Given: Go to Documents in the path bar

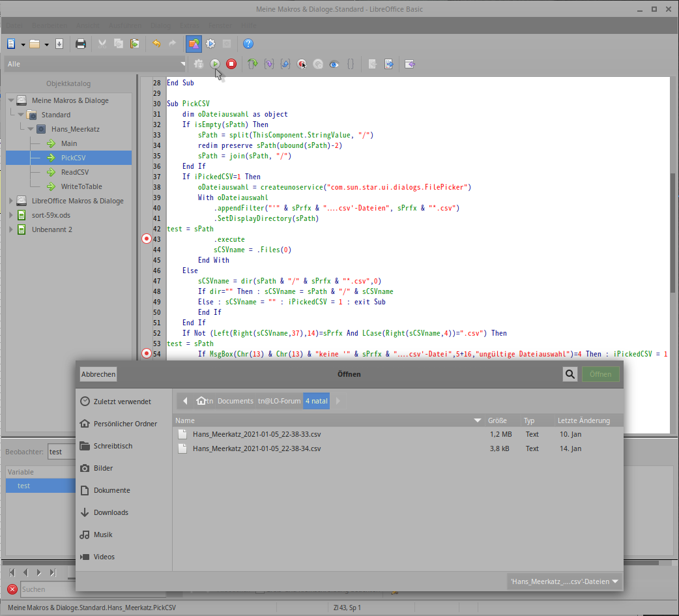Looking at the screenshot, I should pyautogui.click(x=236, y=401).
